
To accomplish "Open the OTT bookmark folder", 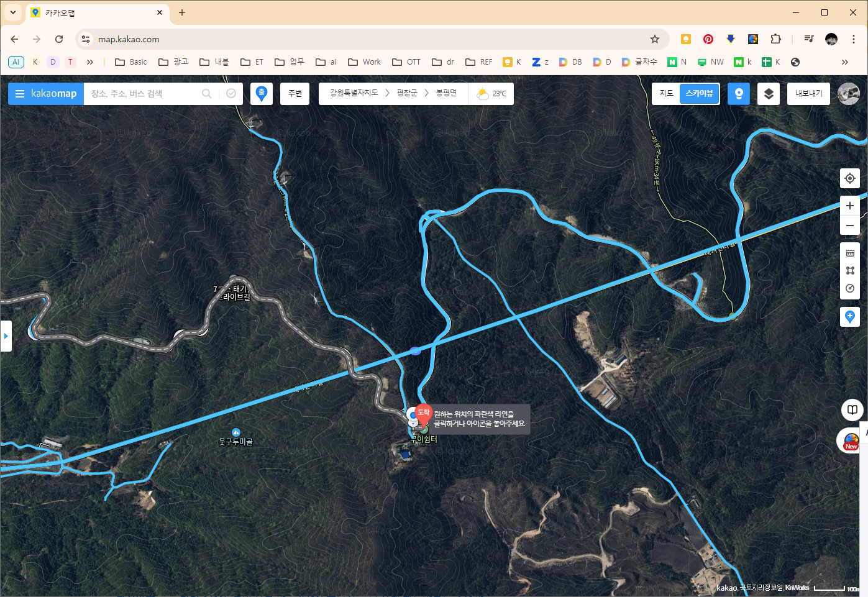I will pos(406,62).
